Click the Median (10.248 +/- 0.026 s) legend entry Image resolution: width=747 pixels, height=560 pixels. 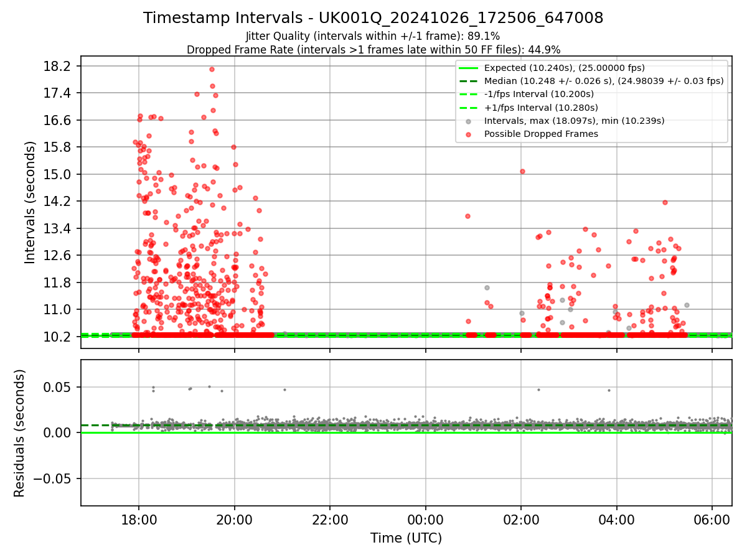(x=604, y=81)
